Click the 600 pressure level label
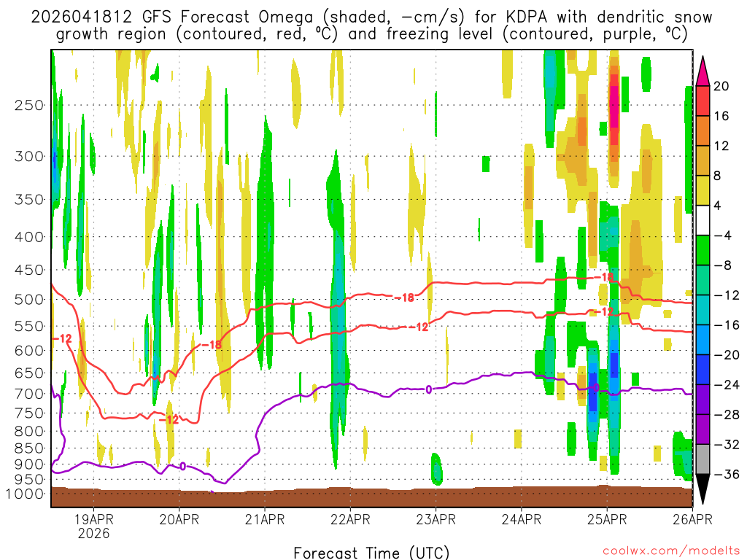Image resolution: width=747 pixels, height=560 pixels. [x=29, y=351]
